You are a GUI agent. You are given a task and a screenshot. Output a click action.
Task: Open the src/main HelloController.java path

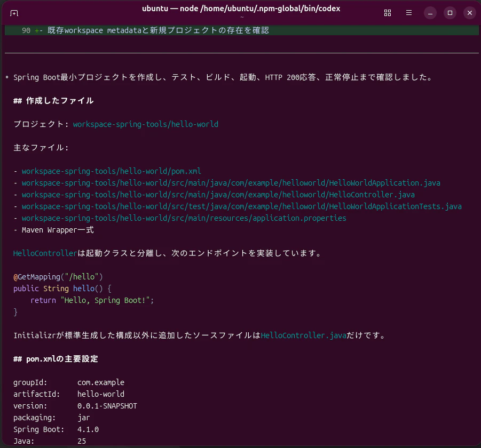[218, 195]
